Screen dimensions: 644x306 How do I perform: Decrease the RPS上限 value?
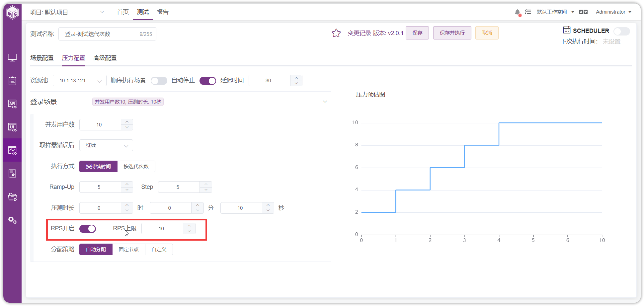click(x=189, y=231)
